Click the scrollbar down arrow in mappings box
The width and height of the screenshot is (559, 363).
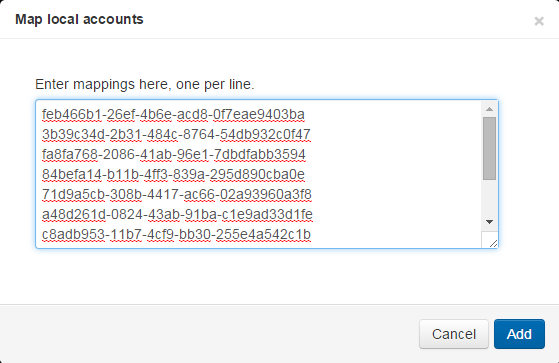tap(489, 222)
